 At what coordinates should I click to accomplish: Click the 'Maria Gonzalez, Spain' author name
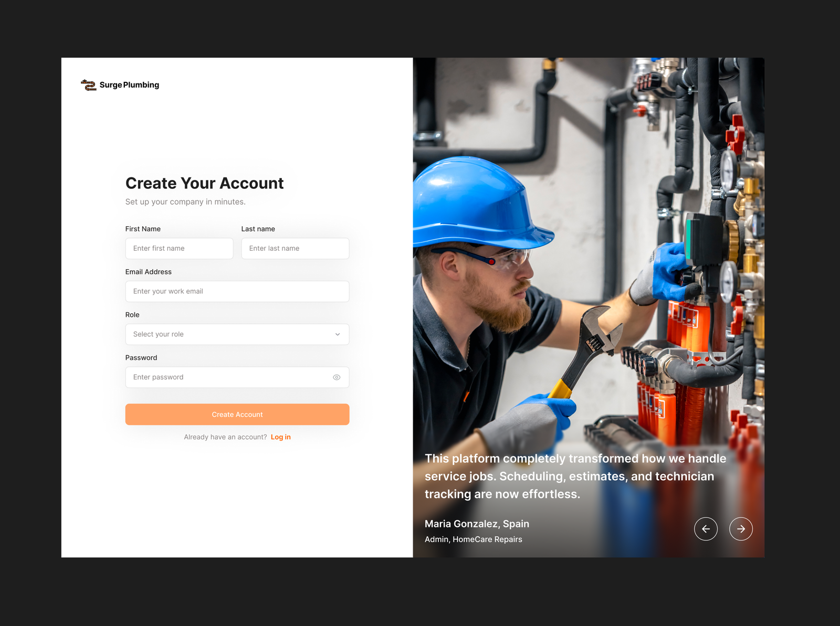tap(477, 524)
